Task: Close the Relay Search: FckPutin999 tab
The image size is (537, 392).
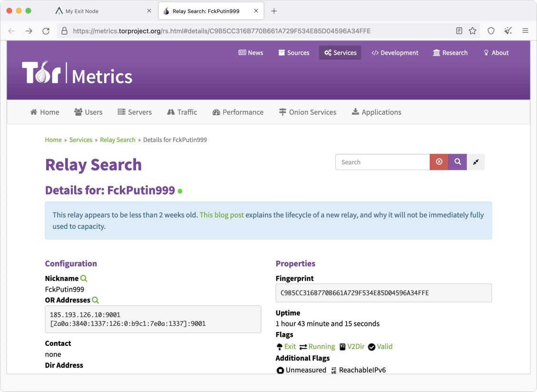Action: click(x=256, y=11)
